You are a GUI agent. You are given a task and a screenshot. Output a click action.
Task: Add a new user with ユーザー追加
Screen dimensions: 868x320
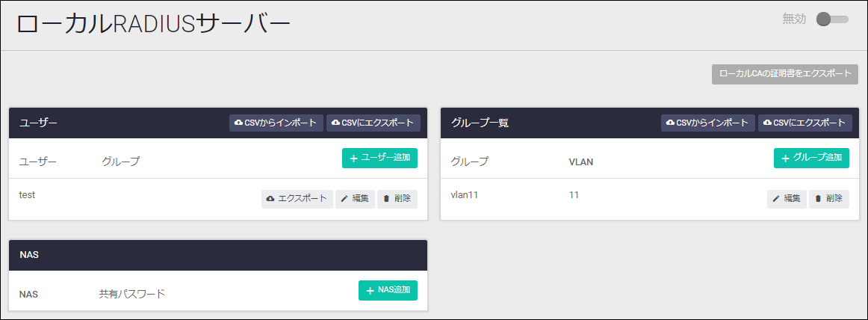pos(379,158)
